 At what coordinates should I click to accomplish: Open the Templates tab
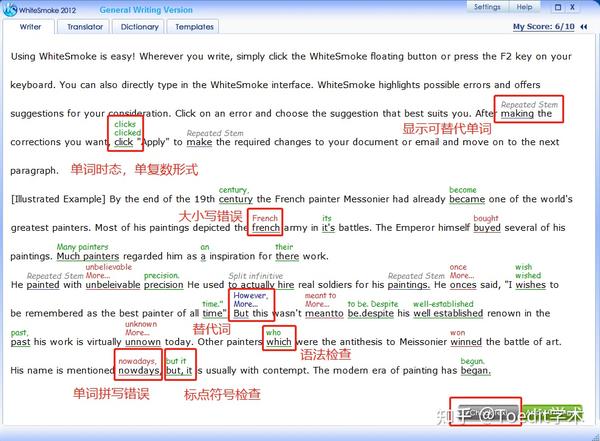click(194, 27)
